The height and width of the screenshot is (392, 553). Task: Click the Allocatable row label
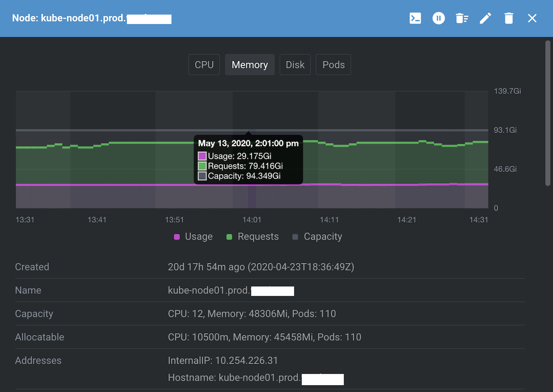click(39, 337)
